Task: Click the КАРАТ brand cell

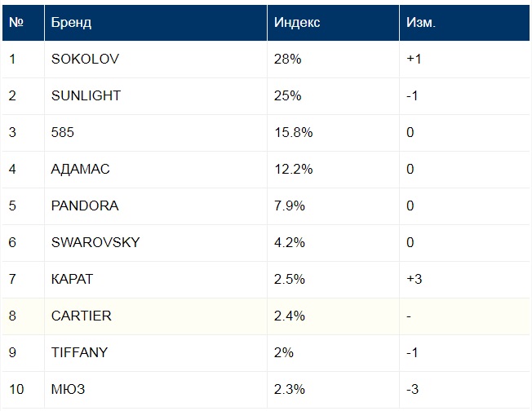Action: (x=72, y=279)
